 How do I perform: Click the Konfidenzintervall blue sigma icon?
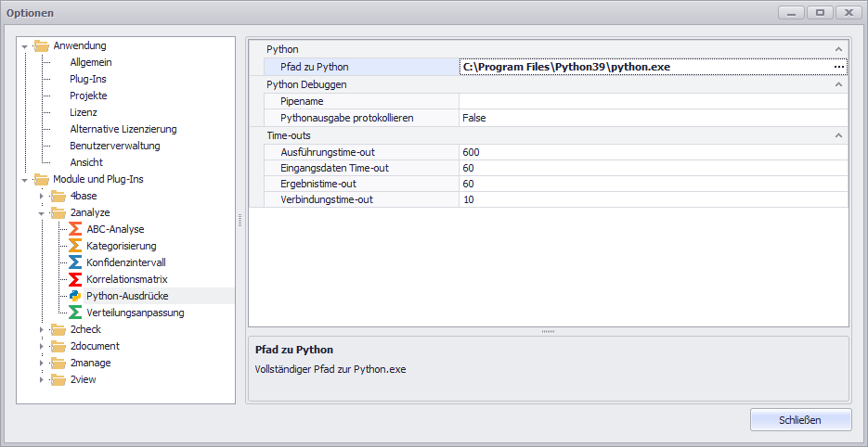coord(75,262)
